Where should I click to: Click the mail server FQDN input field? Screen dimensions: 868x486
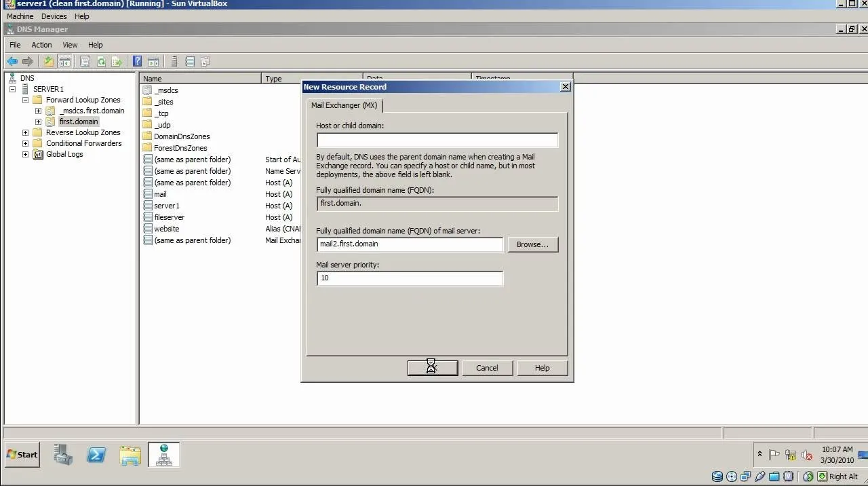(410, 244)
